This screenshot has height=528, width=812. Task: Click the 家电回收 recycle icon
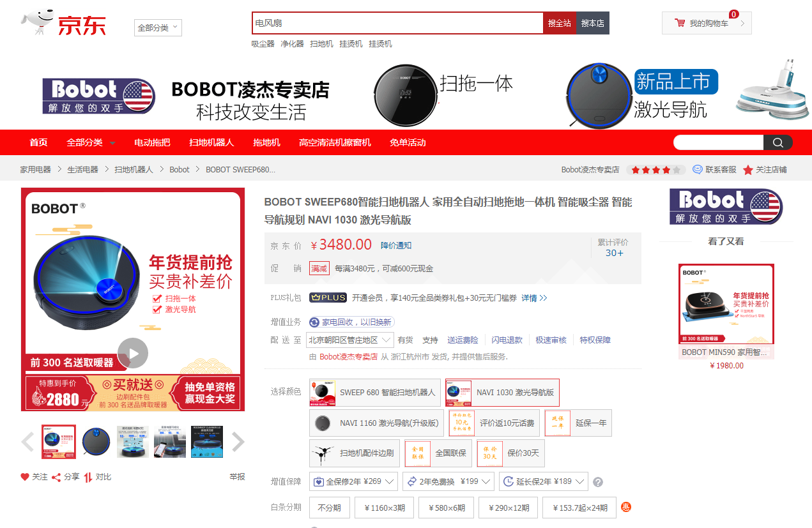[x=314, y=322]
